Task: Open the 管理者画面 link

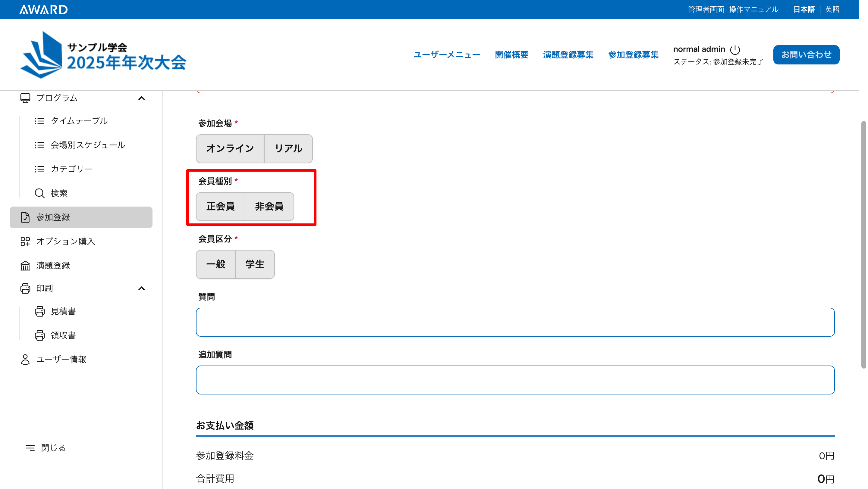Action: pos(706,9)
